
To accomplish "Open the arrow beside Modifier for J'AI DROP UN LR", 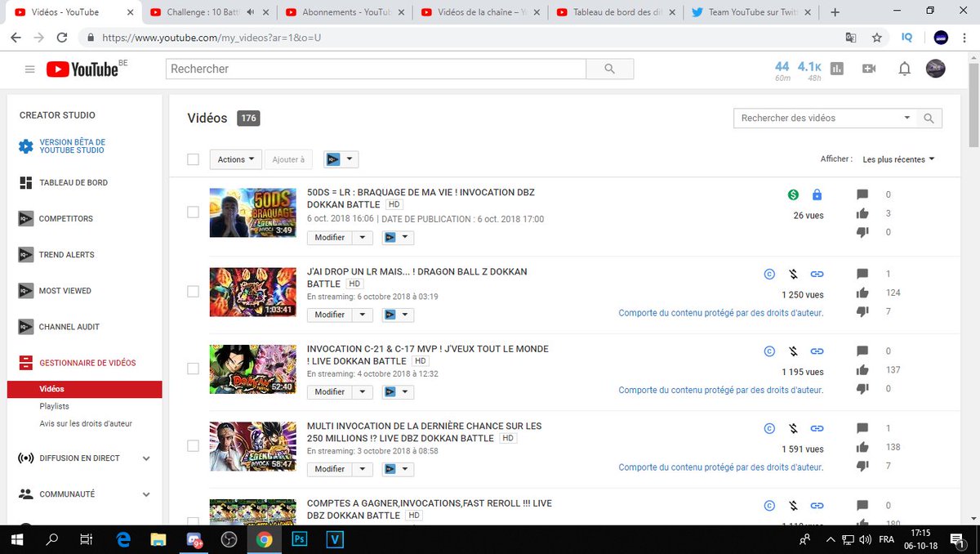I will coord(362,315).
